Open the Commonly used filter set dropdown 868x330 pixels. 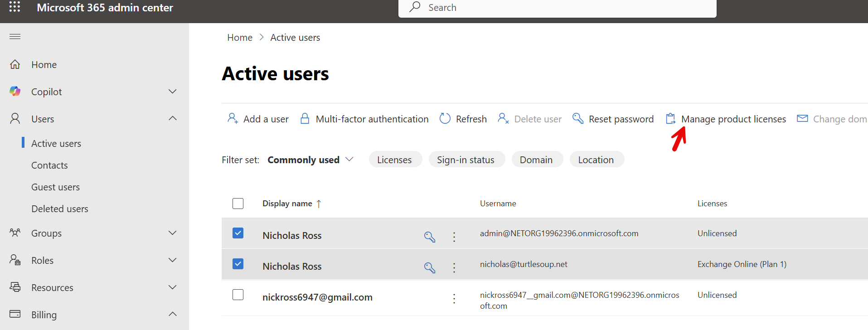[310, 160]
